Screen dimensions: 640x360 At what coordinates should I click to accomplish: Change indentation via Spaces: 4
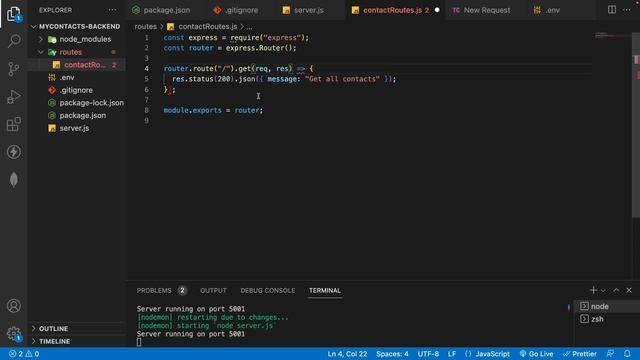[392, 354]
